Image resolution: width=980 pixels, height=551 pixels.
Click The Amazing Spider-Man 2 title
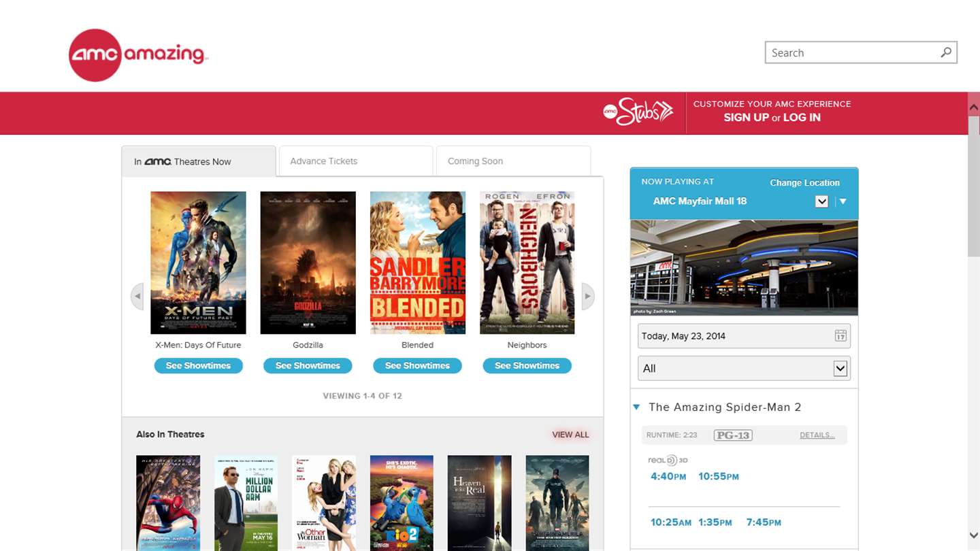725,407
